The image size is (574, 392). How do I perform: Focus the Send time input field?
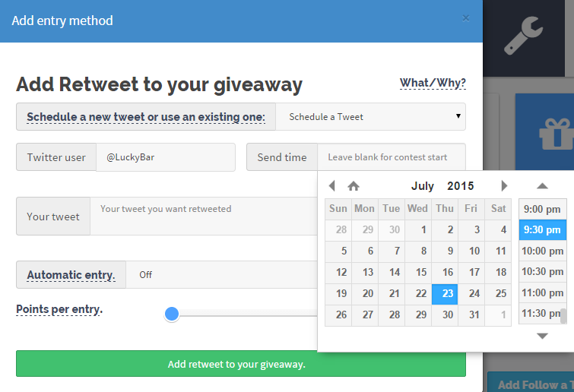point(392,157)
